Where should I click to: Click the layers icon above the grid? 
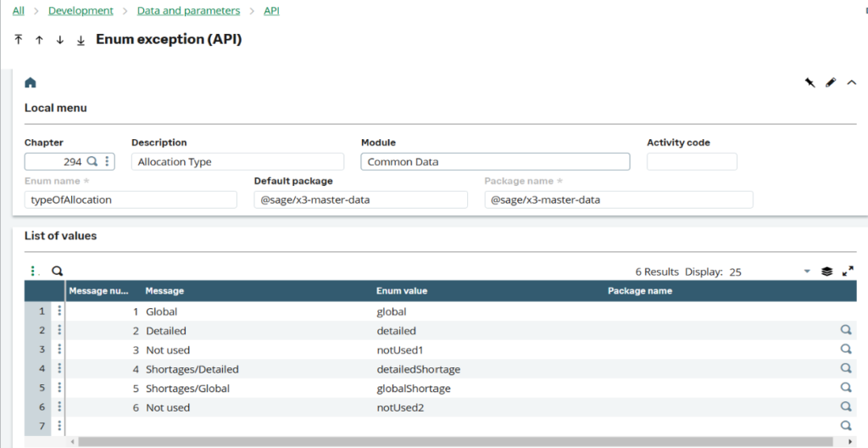pos(826,272)
